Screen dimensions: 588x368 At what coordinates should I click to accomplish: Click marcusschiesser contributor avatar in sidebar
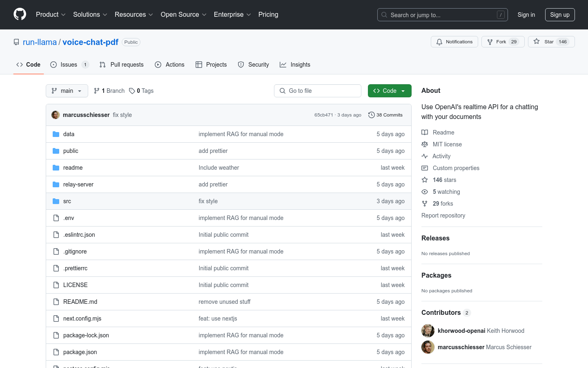click(x=428, y=347)
